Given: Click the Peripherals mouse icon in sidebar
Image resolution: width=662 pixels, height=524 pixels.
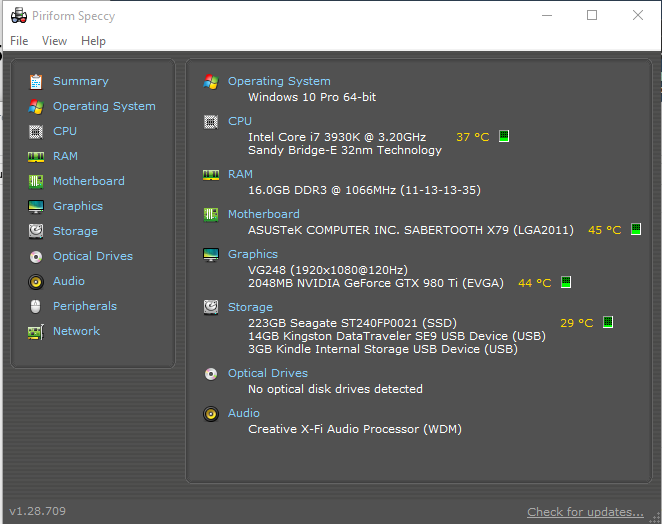Looking at the screenshot, I should (36, 307).
